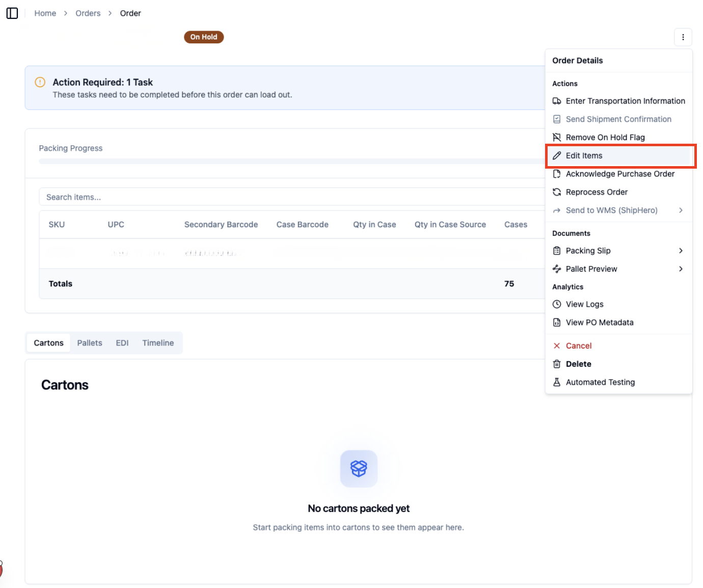
Task: Choose Delete in the order menu
Action: (618, 364)
